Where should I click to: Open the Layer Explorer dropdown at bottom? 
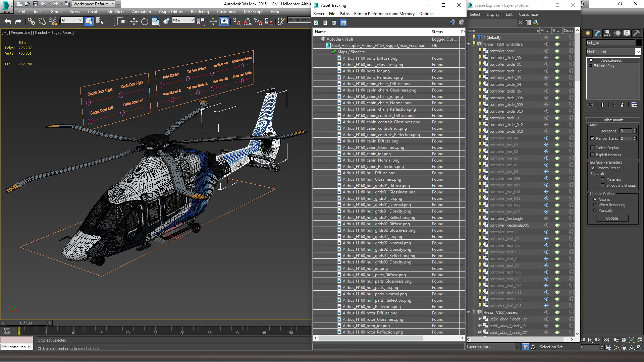tap(517, 347)
